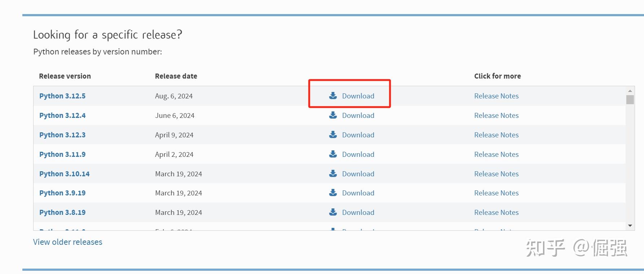Viewport: 644px width, 274px height.
Task: Click the download icon for Python 3.12.5
Action: [x=333, y=96]
